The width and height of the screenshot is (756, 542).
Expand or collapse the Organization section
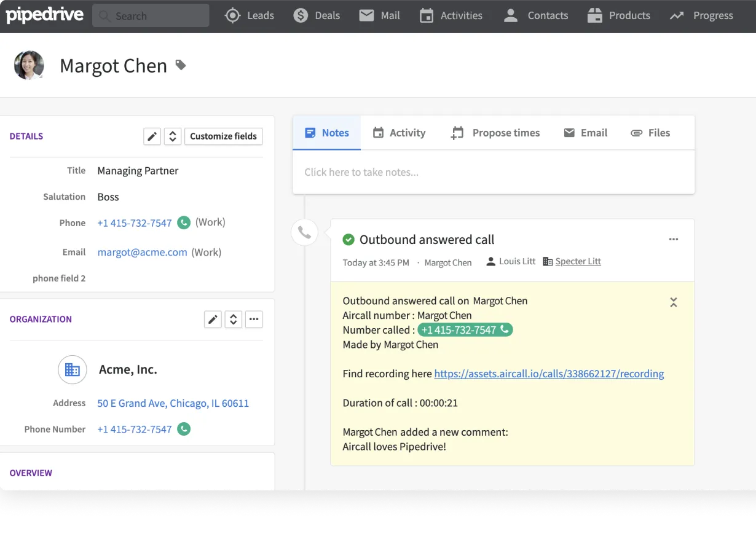(233, 319)
